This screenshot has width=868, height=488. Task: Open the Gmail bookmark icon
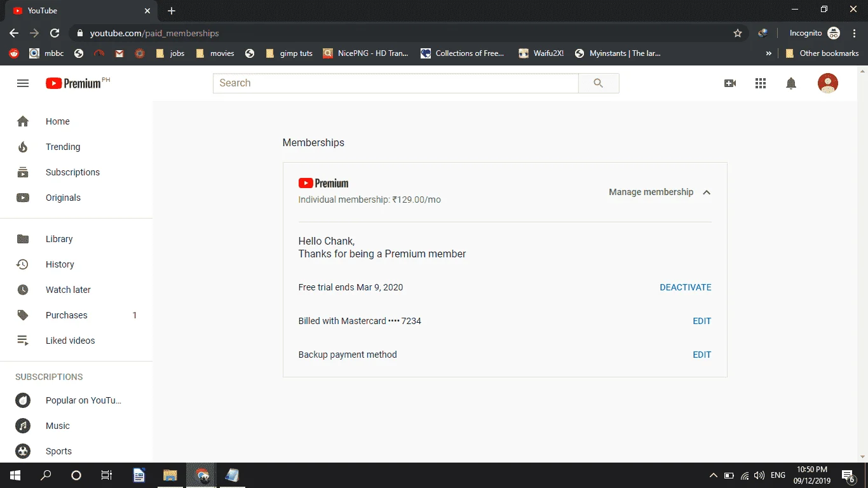(x=119, y=53)
